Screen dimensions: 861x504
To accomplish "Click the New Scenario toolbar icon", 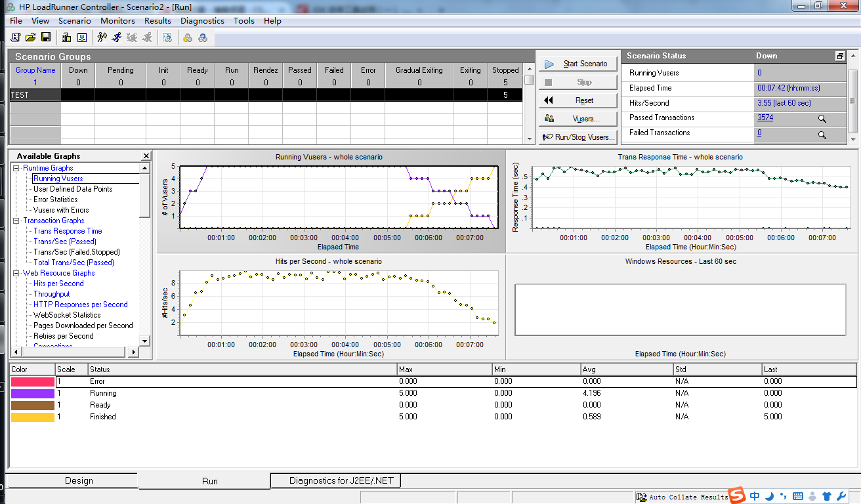I will click(x=15, y=37).
